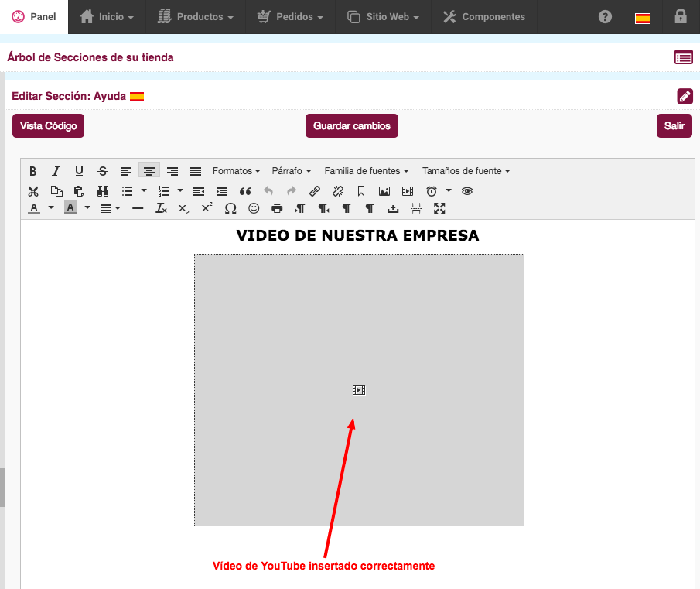Expand bullet list style options
Screen dimensions: 700x589
click(x=144, y=190)
